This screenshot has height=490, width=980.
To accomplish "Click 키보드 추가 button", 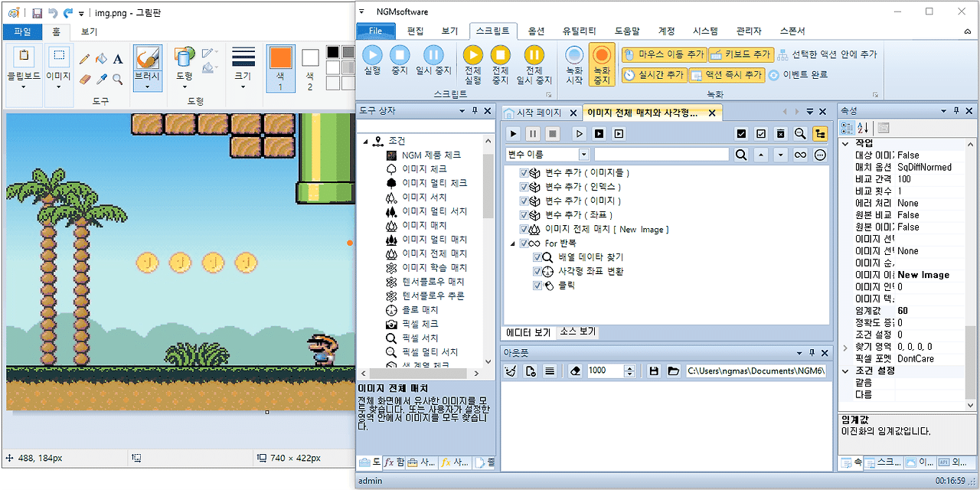I will click(740, 54).
